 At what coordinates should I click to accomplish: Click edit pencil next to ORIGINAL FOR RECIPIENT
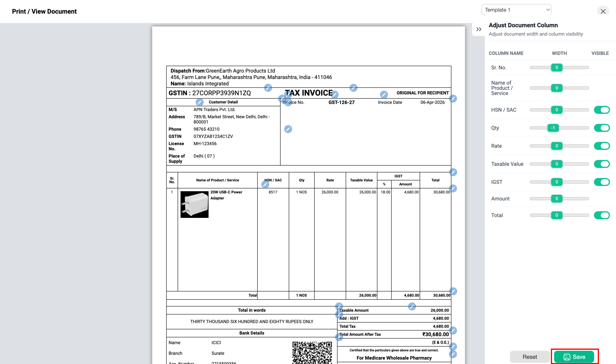coord(384,95)
